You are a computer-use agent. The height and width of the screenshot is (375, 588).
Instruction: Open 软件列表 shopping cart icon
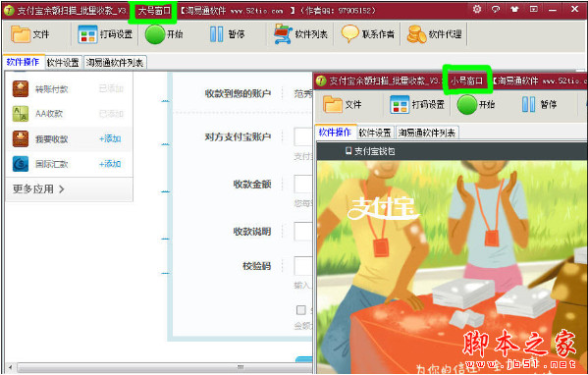[283, 34]
